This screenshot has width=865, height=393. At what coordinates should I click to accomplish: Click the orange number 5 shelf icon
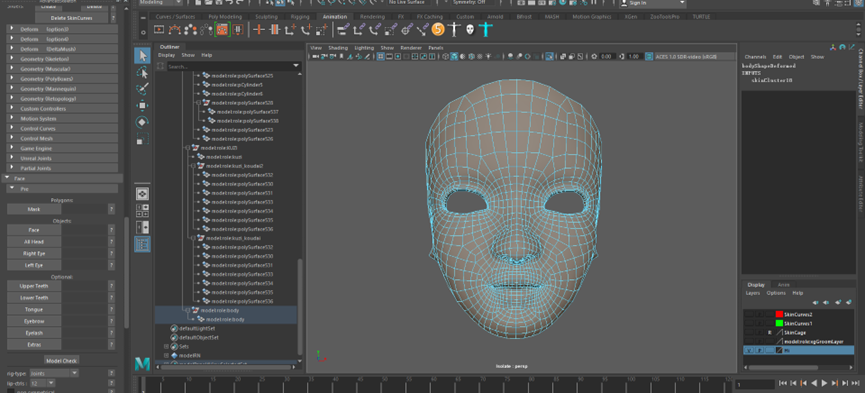coord(437,29)
